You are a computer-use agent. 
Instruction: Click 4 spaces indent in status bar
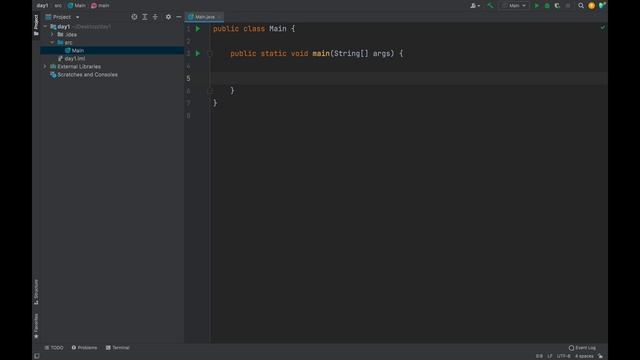point(584,356)
